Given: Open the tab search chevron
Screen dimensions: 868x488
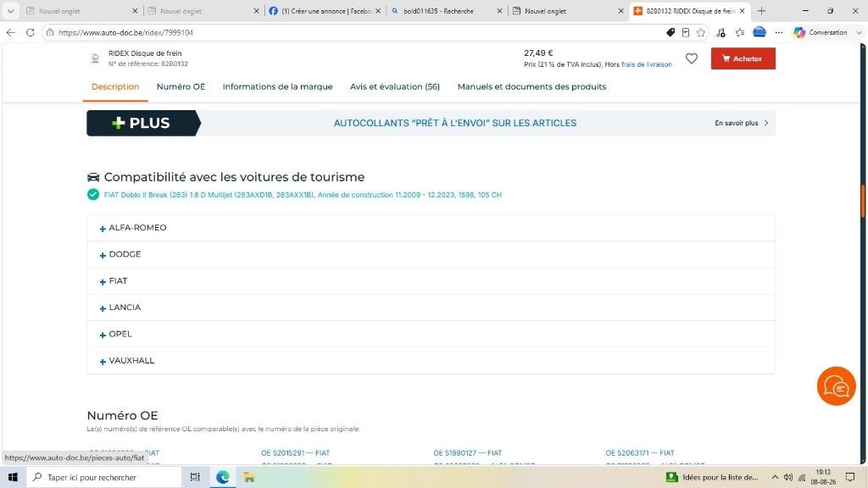Looking at the screenshot, I should [10, 10].
